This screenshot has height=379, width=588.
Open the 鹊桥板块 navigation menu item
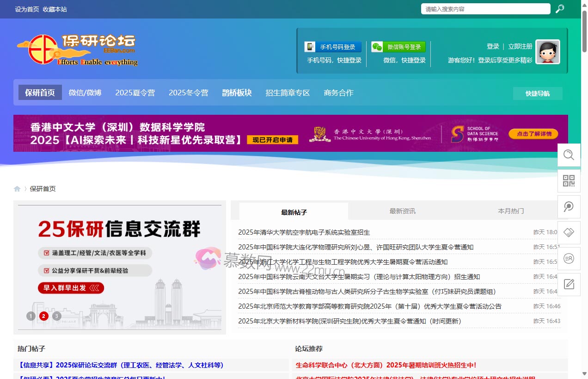coord(237,93)
